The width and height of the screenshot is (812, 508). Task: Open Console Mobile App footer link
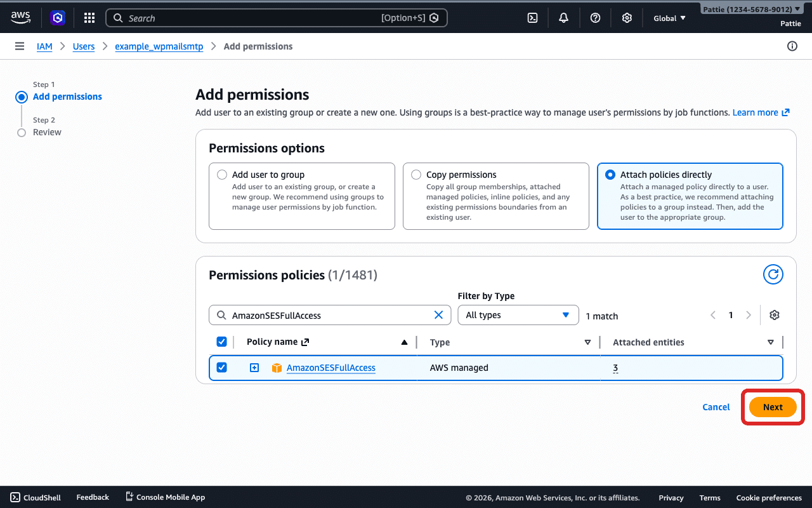pyautogui.click(x=165, y=497)
